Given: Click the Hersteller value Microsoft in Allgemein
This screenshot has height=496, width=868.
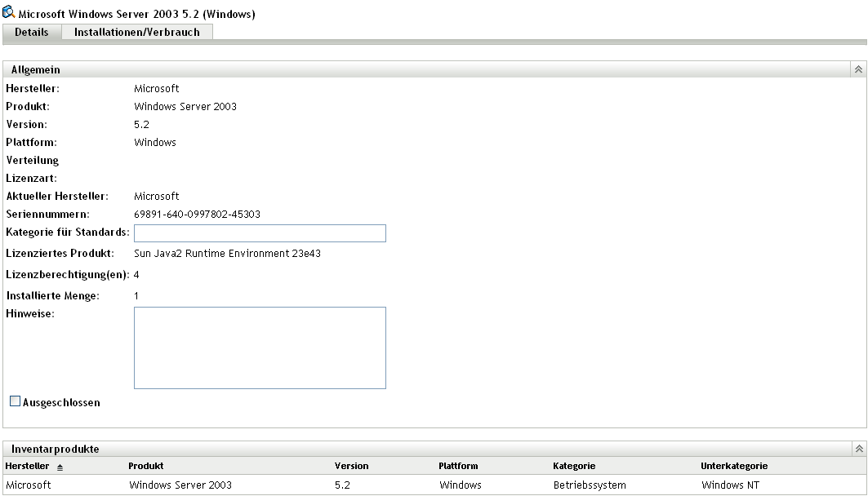Looking at the screenshot, I should 157,88.
